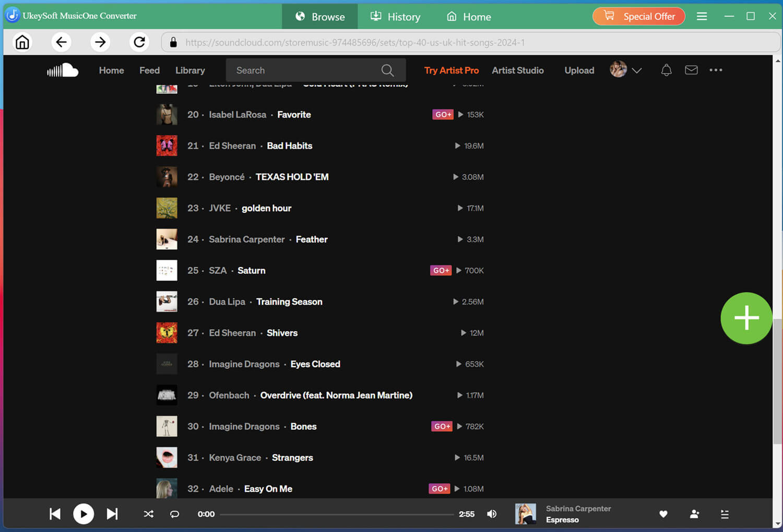Follow artist via the person icon

tap(694, 514)
